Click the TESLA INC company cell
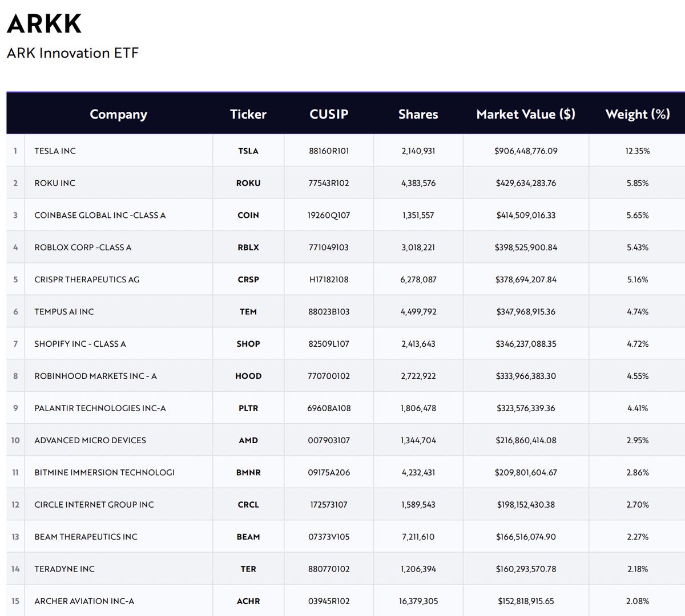Viewport: 685px width, 616px height. click(55, 151)
